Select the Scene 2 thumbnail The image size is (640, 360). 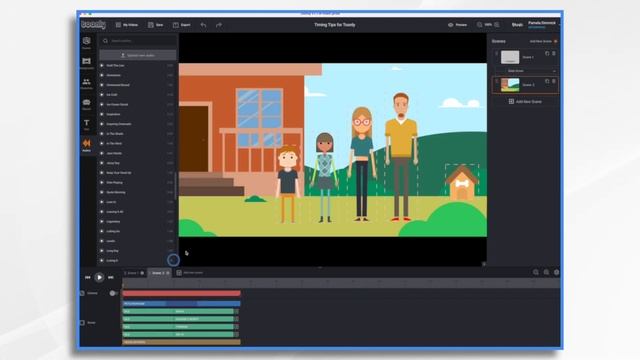(510, 85)
